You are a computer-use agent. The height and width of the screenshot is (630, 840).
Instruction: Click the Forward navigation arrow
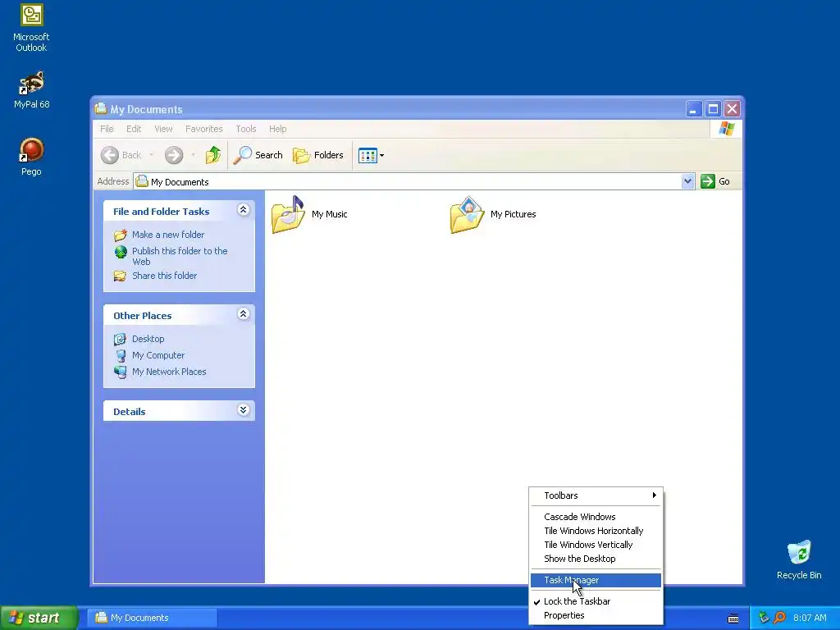[174, 155]
